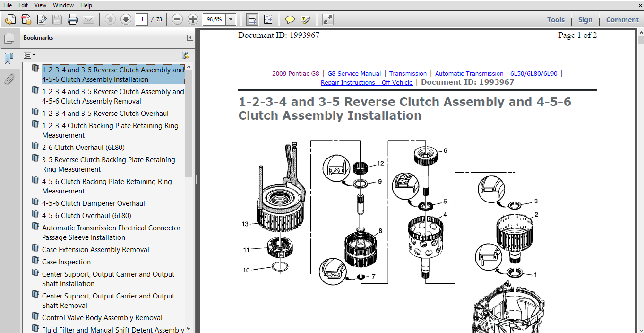
Task: Open the Window menu
Action: click(x=63, y=5)
